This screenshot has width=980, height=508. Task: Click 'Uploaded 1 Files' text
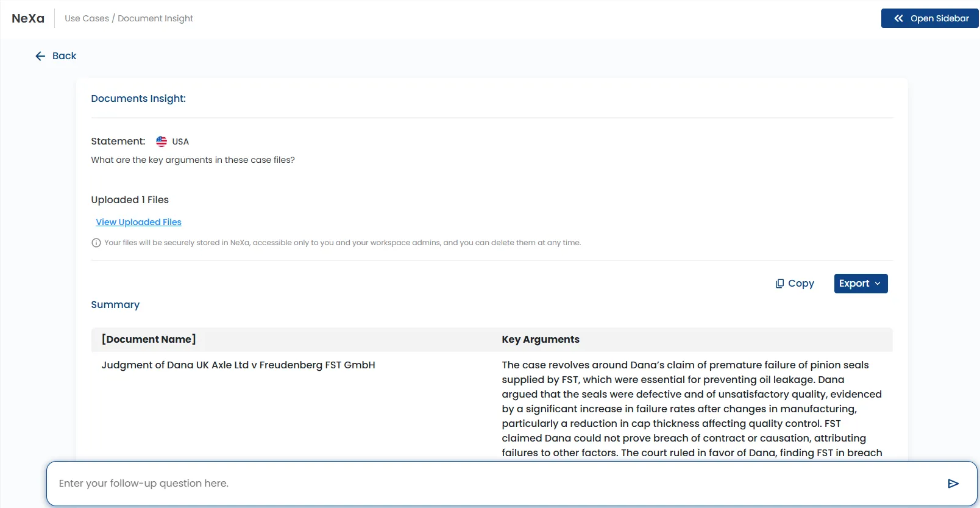coord(130,200)
